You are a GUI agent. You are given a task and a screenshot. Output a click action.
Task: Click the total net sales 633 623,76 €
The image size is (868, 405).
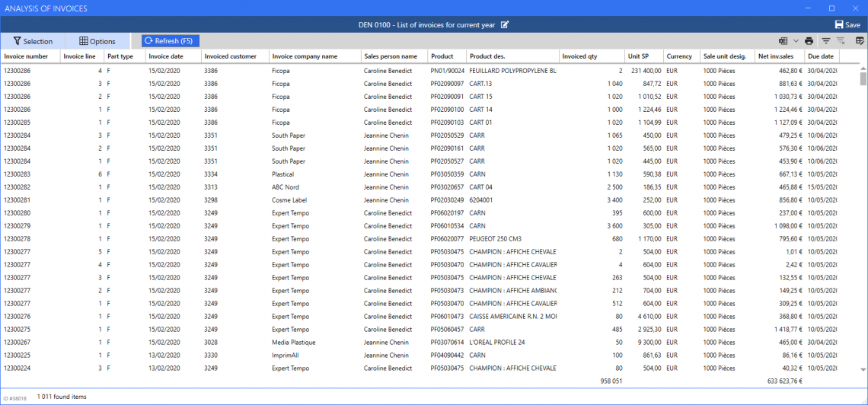785,381
